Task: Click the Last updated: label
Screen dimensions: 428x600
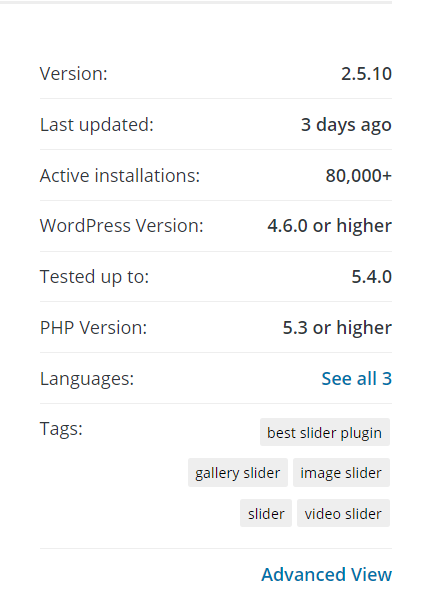Action: point(97,125)
